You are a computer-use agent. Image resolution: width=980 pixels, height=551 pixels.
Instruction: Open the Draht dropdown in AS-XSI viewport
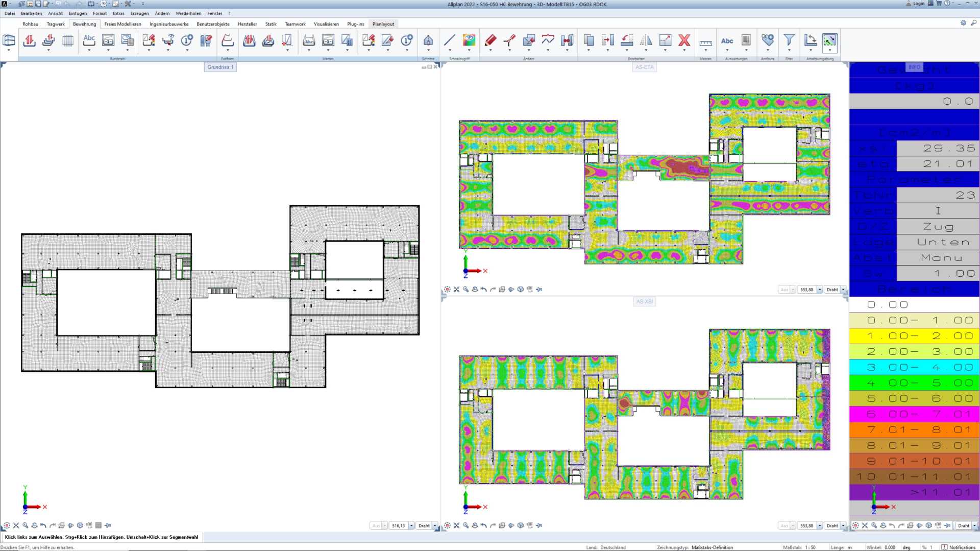click(x=843, y=525)
